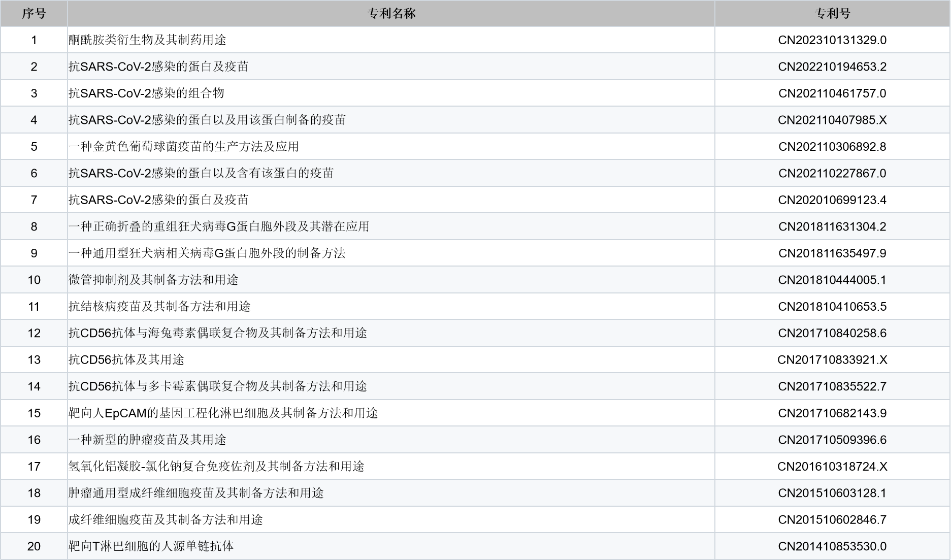Click serial number 5 cell
Viewport: 951px width, 560px height.
pyautogui.click(x=34, y=147)
